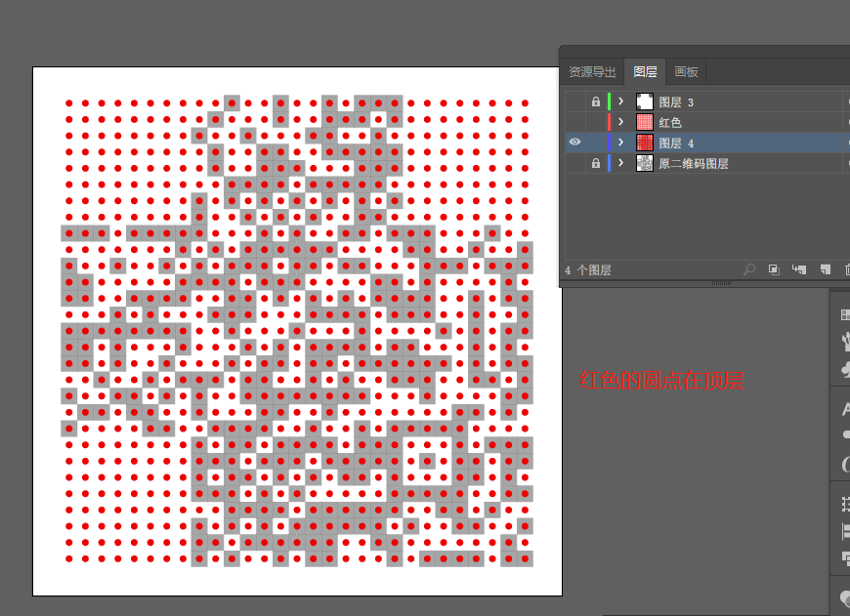Click the Locate Object magnifier icon

coord(749,269)
